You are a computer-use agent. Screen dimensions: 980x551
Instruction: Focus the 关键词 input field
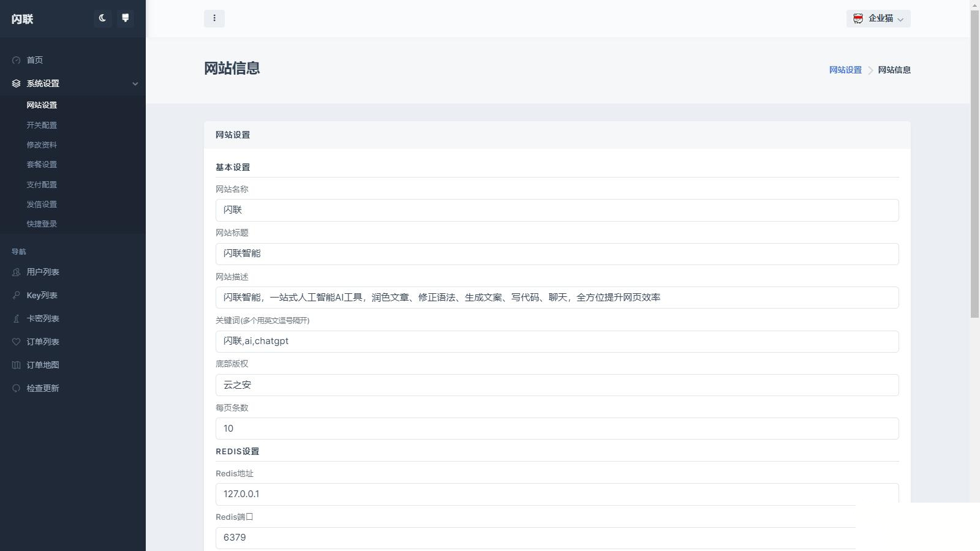(557, 342)
